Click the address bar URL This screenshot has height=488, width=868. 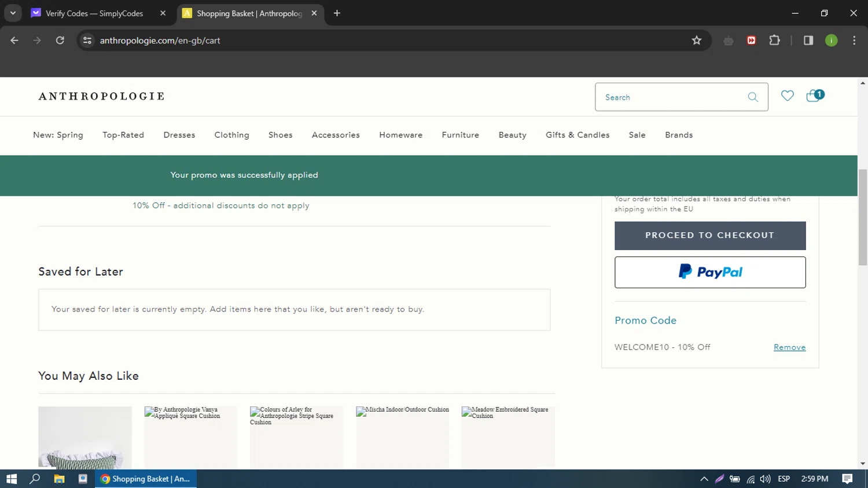click(160, 41)
